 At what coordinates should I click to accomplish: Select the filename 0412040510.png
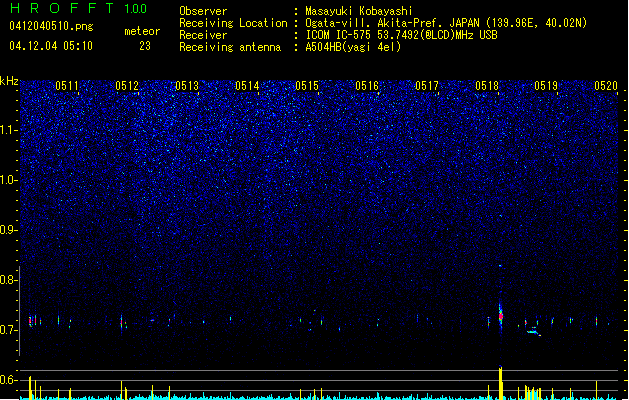51,26
